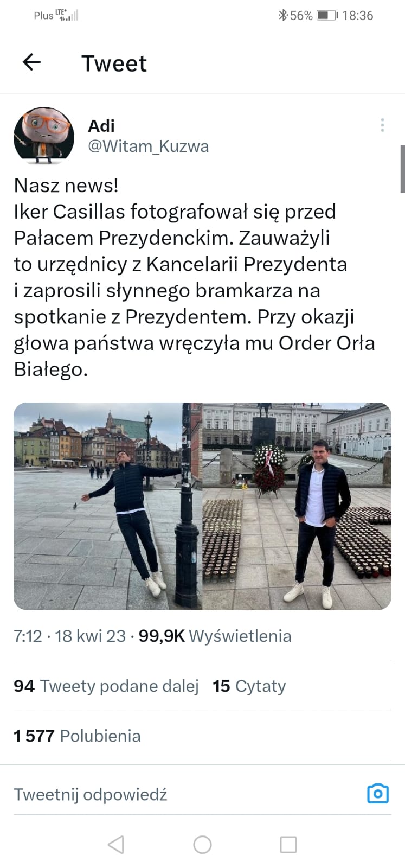Tap Android recent apps square

[x=288, y=844]
